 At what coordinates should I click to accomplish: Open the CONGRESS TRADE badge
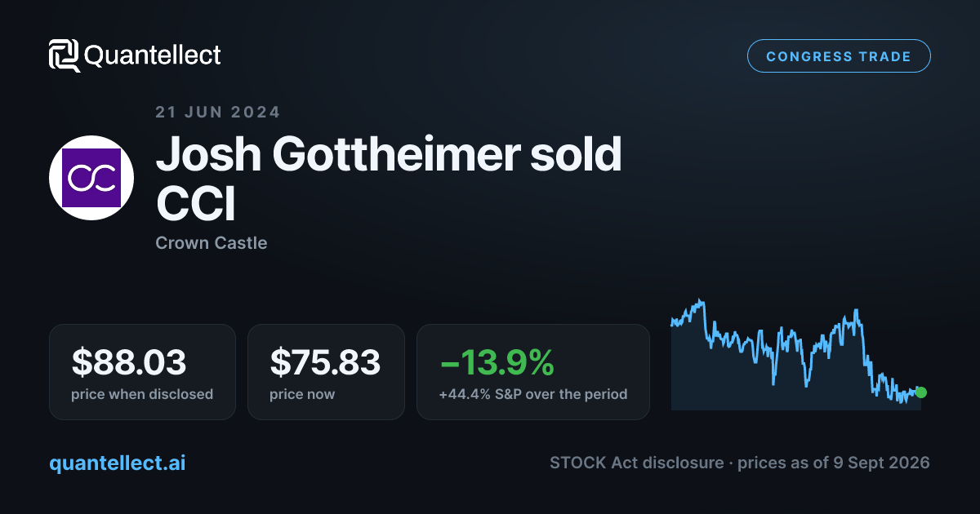tap(839, 56)
